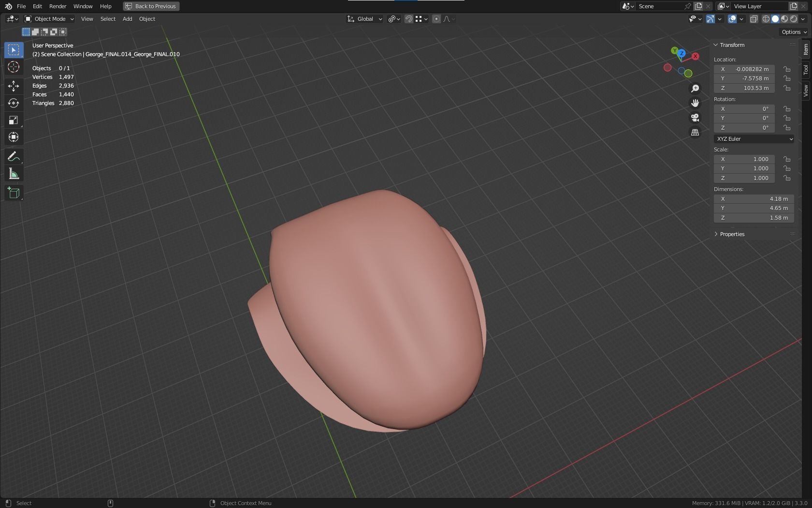Switch to the Tool sidebar tab
Screen dimensions: 812x508
806,70
